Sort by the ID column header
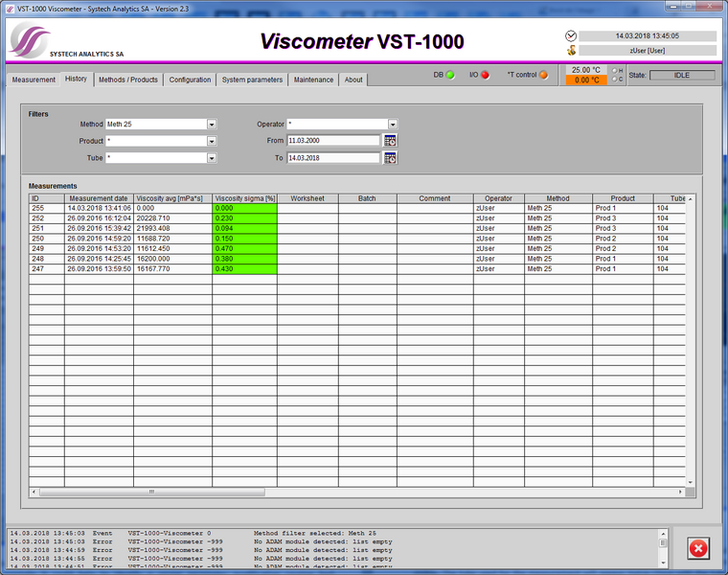Image resolution: width=728 pixels, height=575 pixels. coord(46,198)
